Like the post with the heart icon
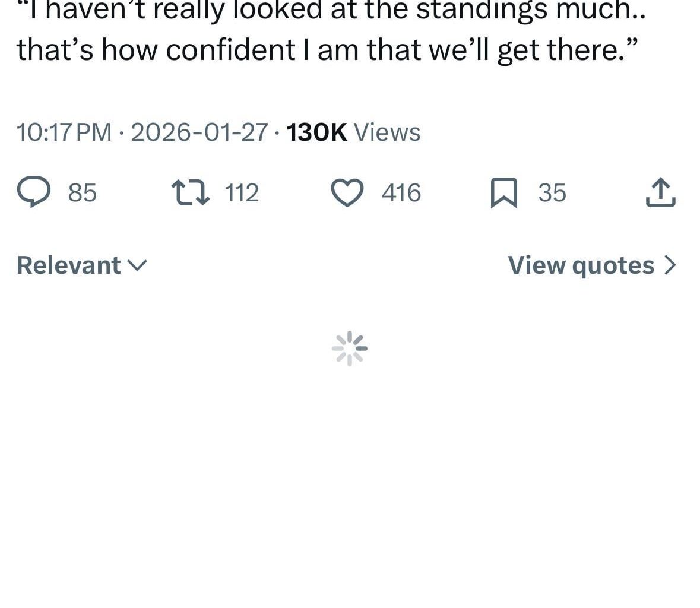700x608 pixels. point(347,193)
